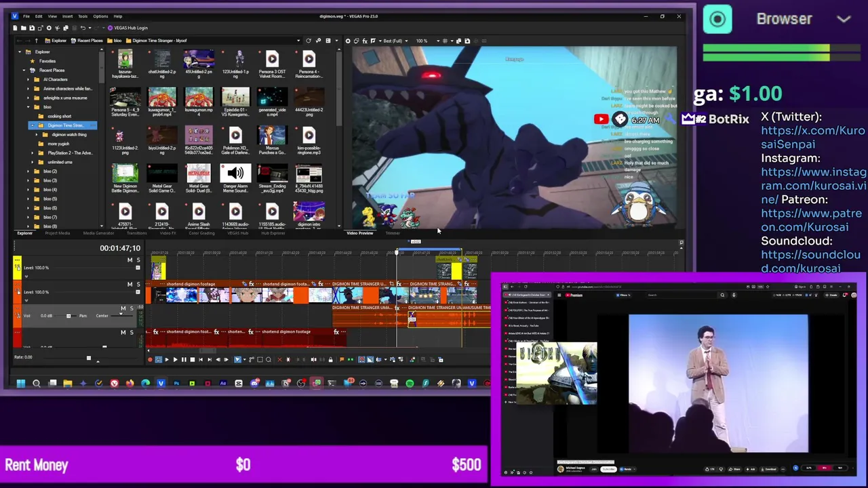Solo the audio track with Vol 0.0 dB
This screenshot has width=868, height=488.
(132, 308)
